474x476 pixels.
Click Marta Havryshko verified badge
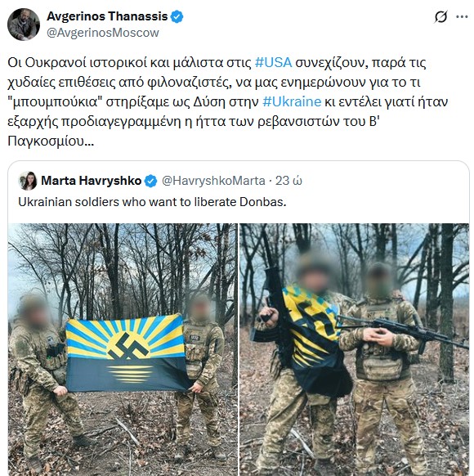(150, 181)
